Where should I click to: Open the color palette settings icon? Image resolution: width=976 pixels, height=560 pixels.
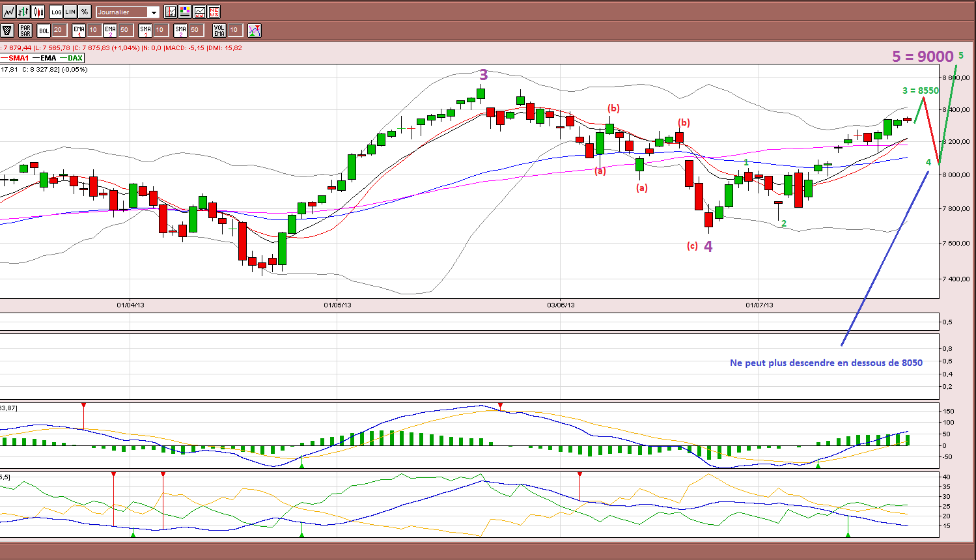coord(185,12)
